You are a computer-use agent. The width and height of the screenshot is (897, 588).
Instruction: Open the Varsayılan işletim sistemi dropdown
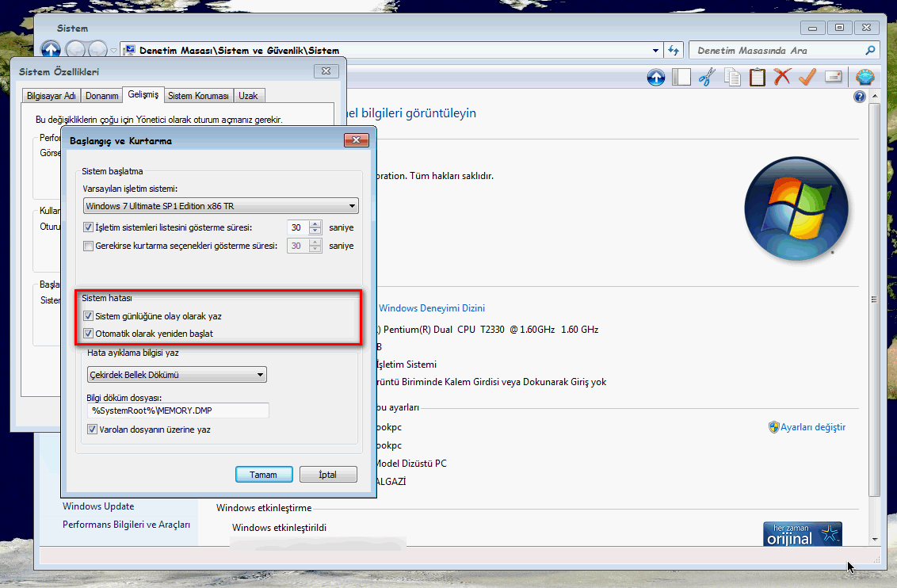click(x=221, y=206)
